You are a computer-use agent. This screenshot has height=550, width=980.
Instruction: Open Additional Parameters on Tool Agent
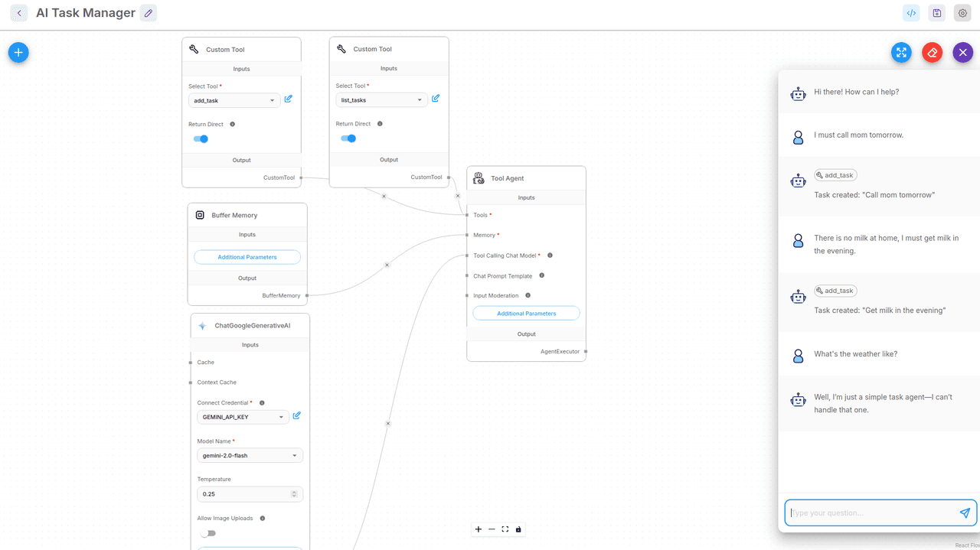tap(526, 313)
